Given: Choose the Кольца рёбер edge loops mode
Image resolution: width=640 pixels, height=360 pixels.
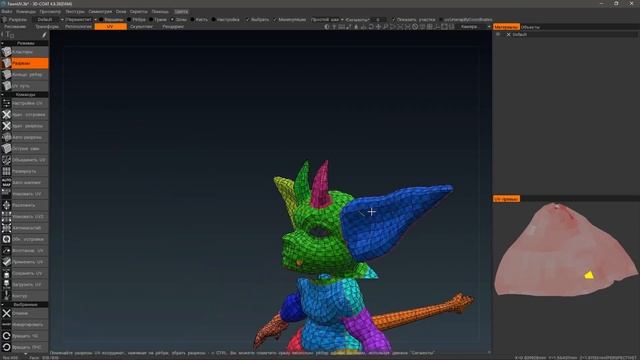Looking at the screenshot, I should pos(24,75).
